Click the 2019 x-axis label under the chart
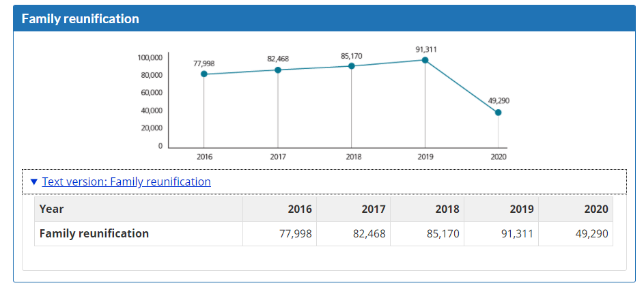Viewport: 644px width, 292px height. [425, 157]
